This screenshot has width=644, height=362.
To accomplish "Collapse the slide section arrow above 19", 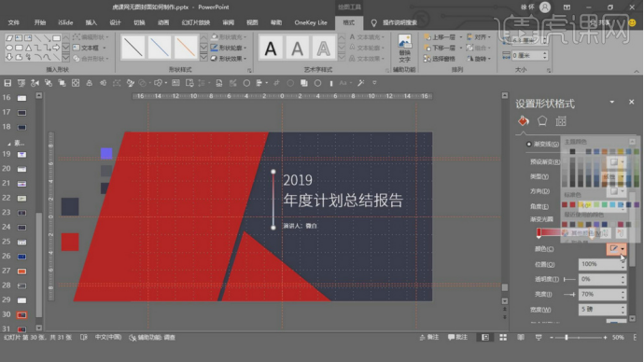I will click(x=9, y=144).
